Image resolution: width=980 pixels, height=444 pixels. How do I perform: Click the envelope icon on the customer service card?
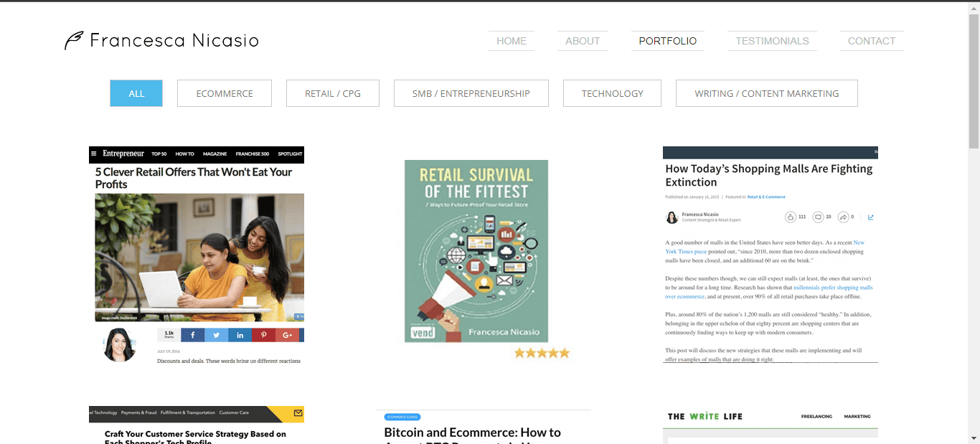click(x=297, y=414)
